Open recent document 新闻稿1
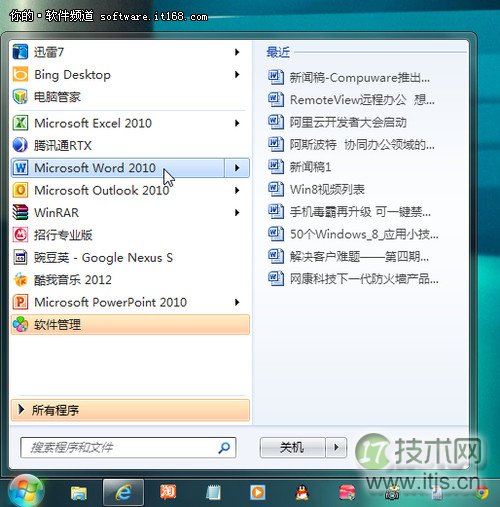 click(299, 167)
